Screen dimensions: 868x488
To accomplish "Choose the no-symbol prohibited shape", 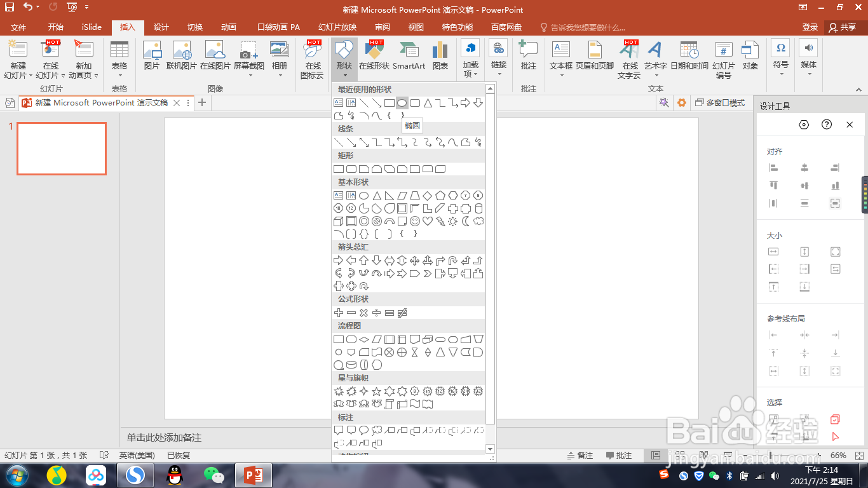I will [x=377, y=221].
